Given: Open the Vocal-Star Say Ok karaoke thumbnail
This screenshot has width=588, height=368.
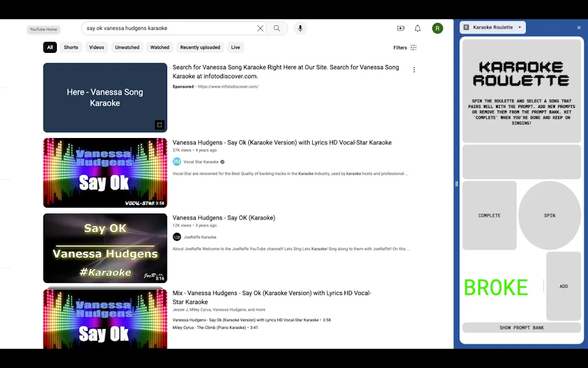Looking at the screenshot, I should click(x=105, y=172).
